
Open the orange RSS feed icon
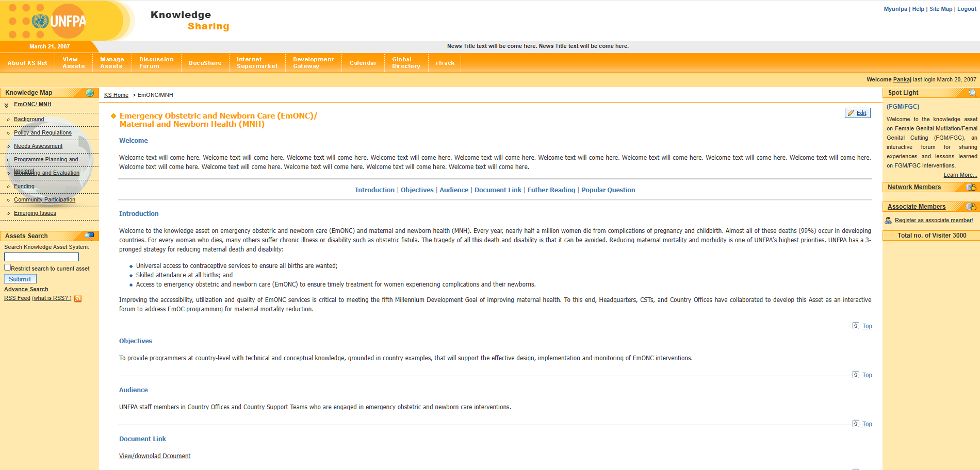tap(78, 298)
